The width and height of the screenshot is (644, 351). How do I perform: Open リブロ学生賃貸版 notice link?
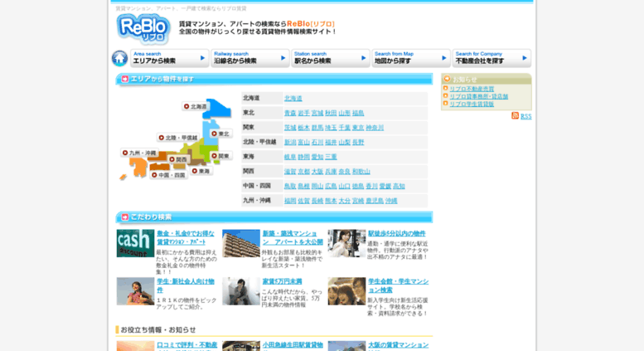(472, 104)
